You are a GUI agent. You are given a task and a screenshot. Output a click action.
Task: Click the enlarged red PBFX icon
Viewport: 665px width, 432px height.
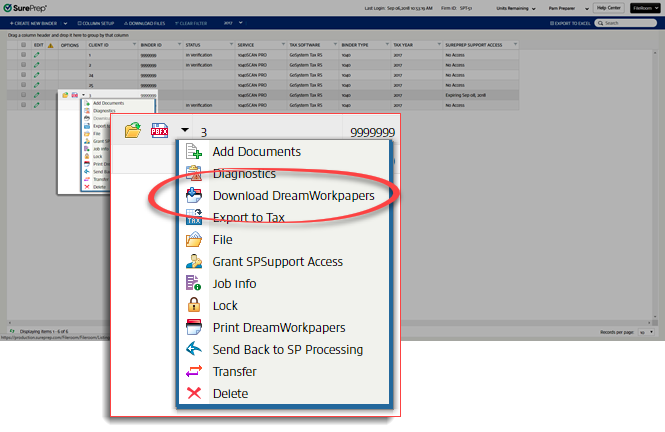(x=159, y=131)
